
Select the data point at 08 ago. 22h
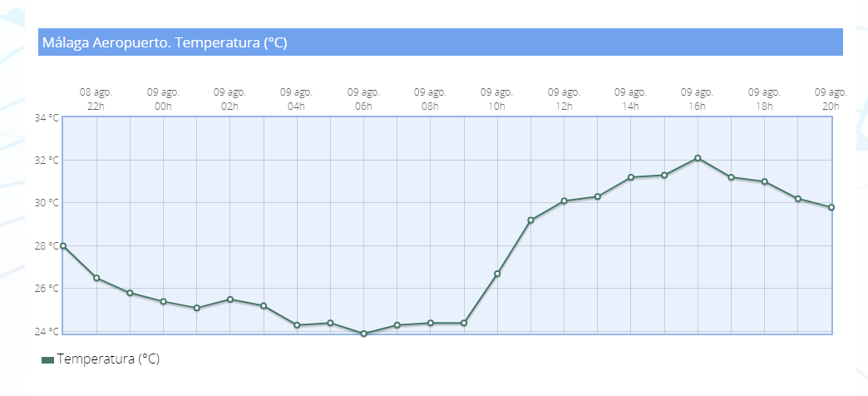(96, 278)
